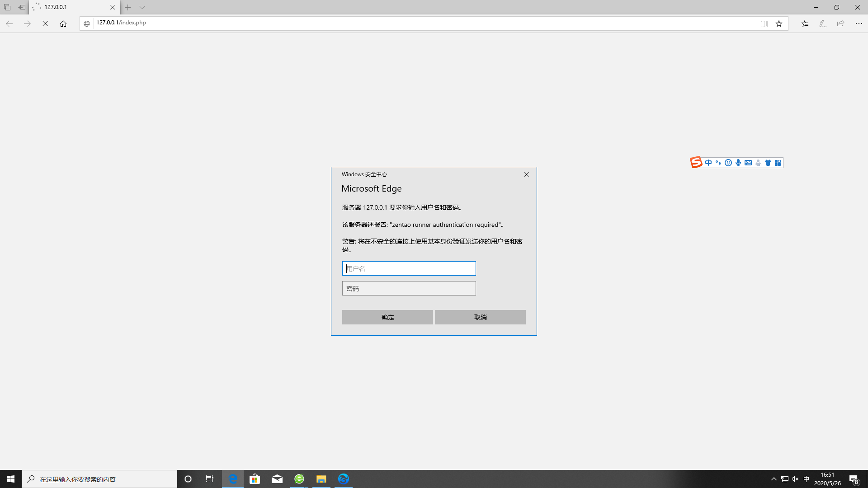The image size is (868, 488).
Task: Expand the tab previews chevron
Action: tap(142, 7)
